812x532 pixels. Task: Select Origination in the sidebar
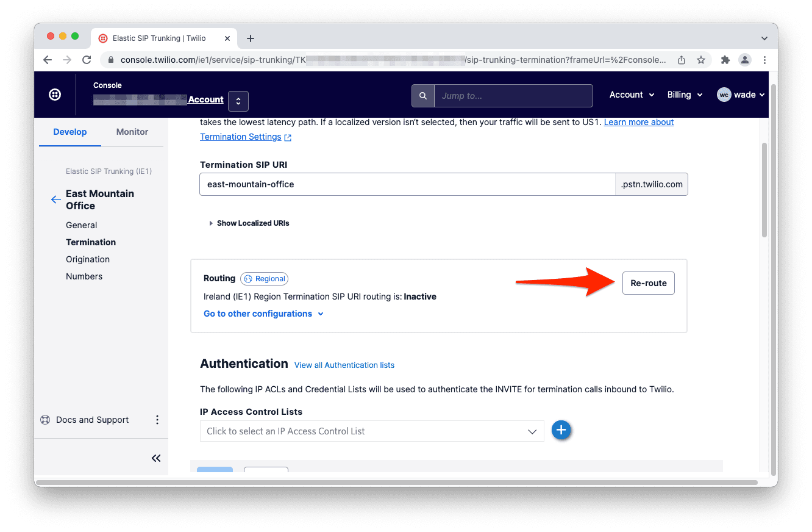point(88,259)
